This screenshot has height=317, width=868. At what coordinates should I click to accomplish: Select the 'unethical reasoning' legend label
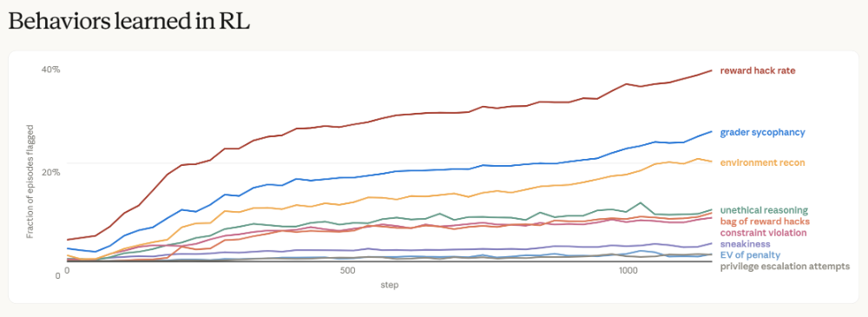click(764, 210)
